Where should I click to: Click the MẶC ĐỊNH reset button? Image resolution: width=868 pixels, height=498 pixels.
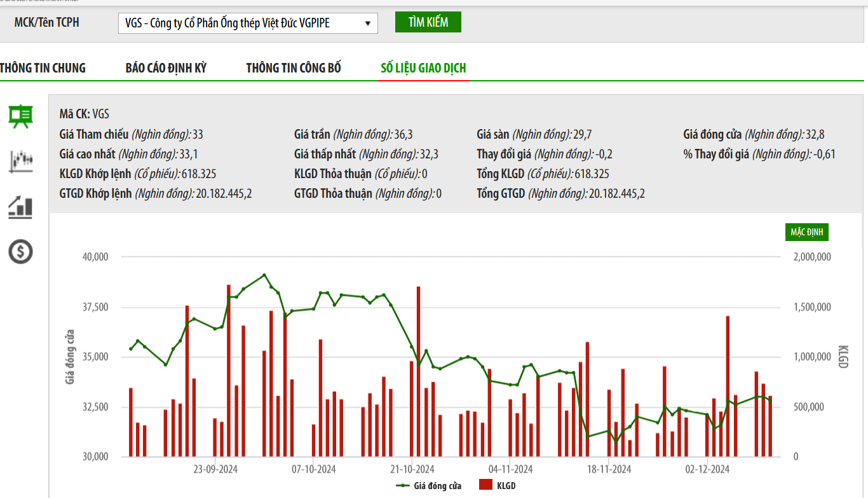point(806,232)
